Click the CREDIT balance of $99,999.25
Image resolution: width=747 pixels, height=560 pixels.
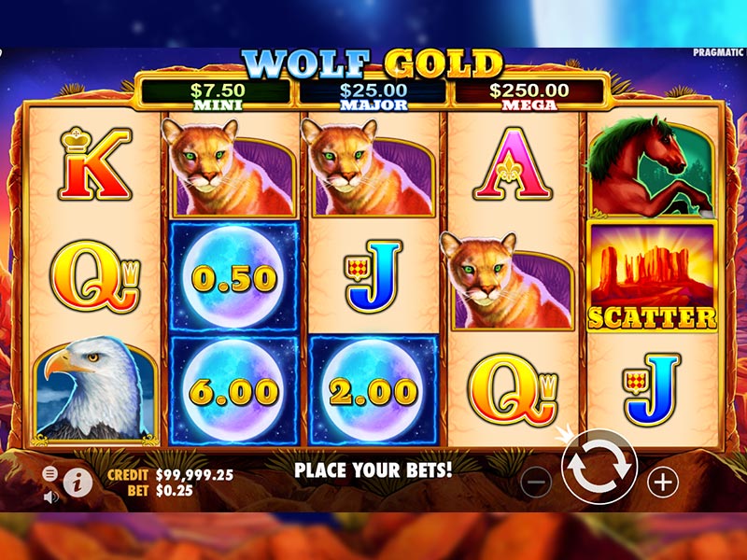click(x=194, y=475)
